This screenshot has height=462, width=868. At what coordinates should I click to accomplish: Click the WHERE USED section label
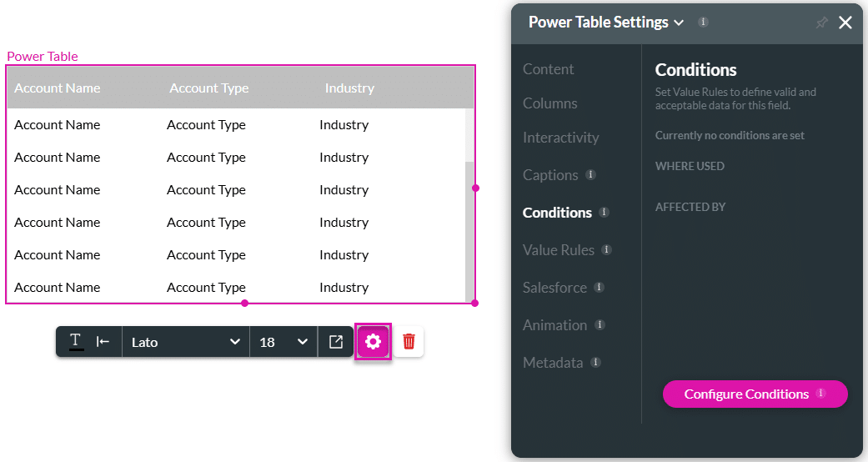tap(690, 166)
